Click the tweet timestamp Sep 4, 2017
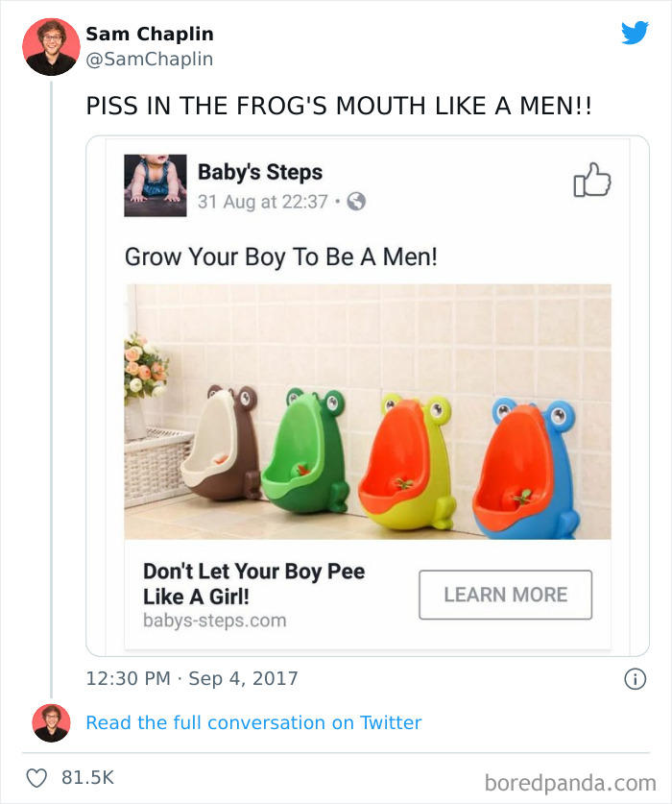The image size is (672, 804). (192, 678)
